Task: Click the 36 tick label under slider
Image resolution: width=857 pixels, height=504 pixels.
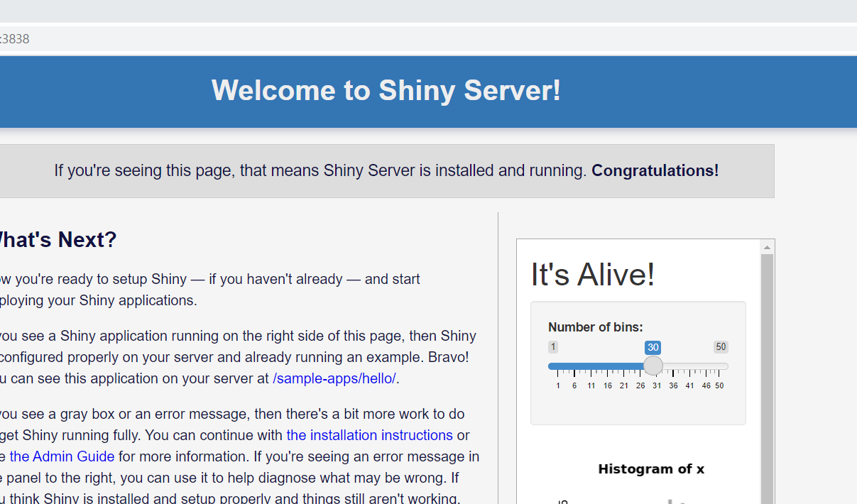Action: pyautogui.click(x=673, y=386)
